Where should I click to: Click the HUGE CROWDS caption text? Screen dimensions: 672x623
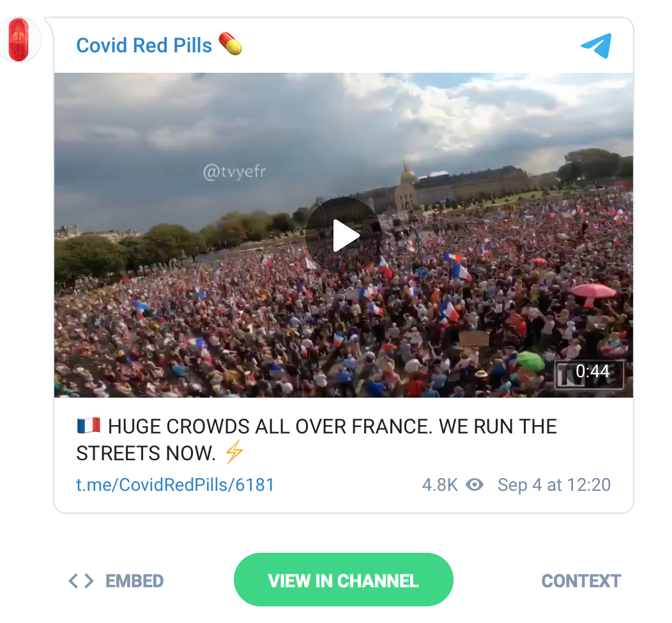coord(317,440)
